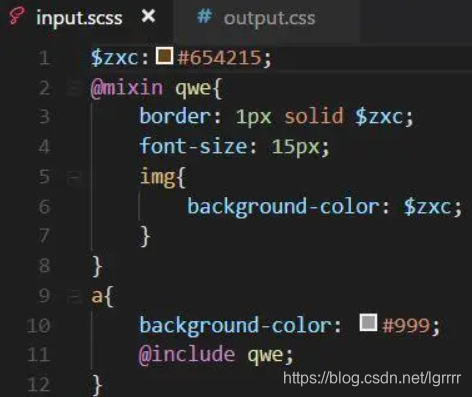Collapse the a{ block fold arrow
The image size is (472, 397).
coord(74,296)
